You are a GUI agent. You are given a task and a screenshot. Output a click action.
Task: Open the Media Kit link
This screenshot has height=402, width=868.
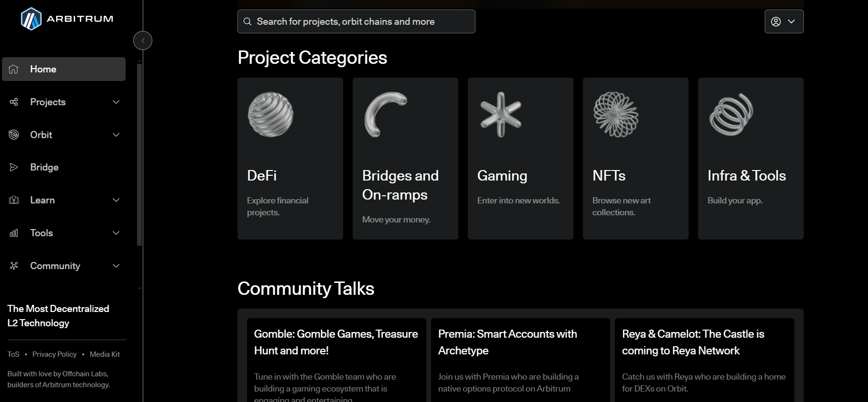point(105,354)
